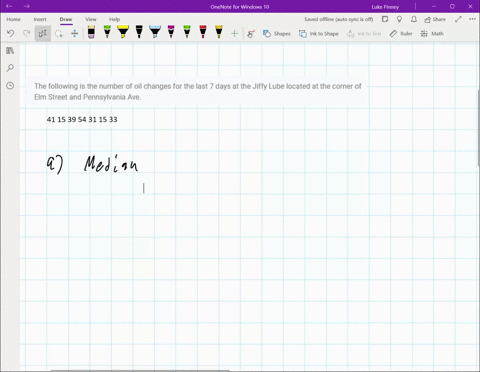Viewport: 480px width, 372px height.
Task: Open notifications bell
Action: 414,19
